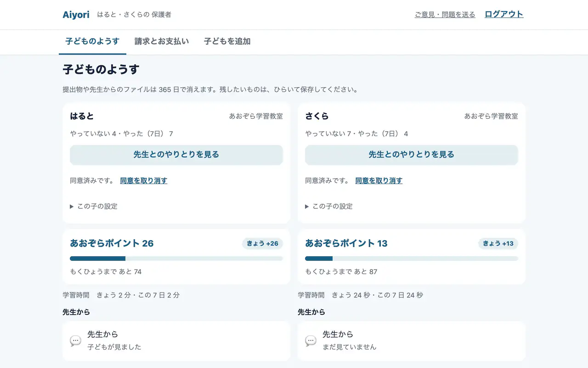Click the Aiyori logo

(76, 14)
